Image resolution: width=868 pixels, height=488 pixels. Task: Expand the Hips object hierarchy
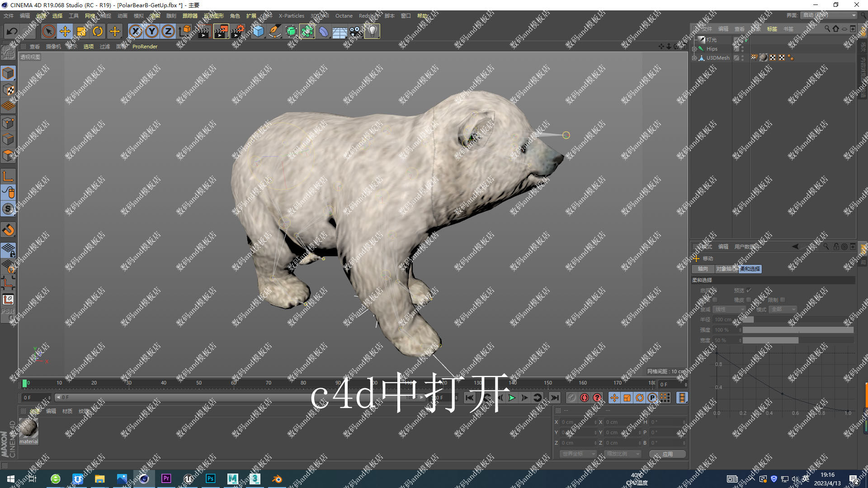tap(694, 49)
